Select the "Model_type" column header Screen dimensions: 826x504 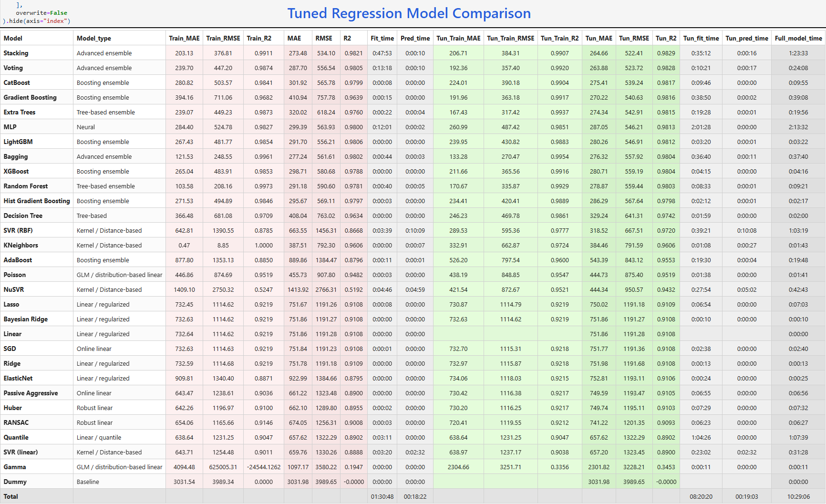point(94,38)
